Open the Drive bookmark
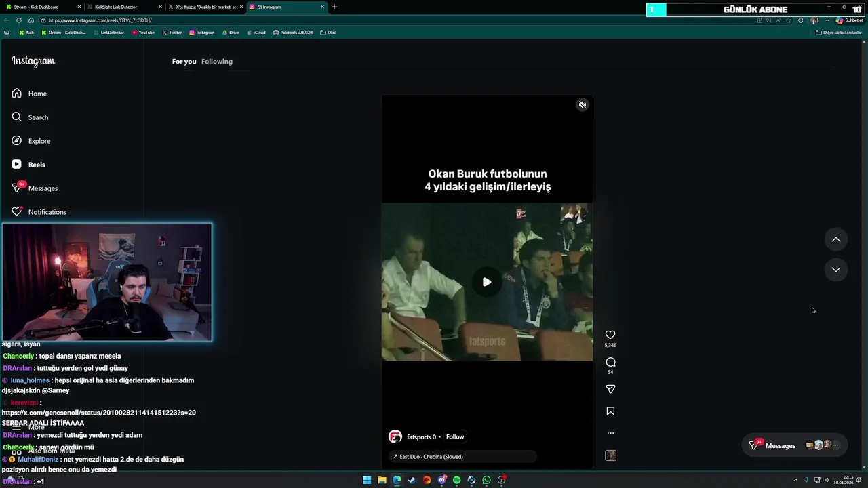 231,33
